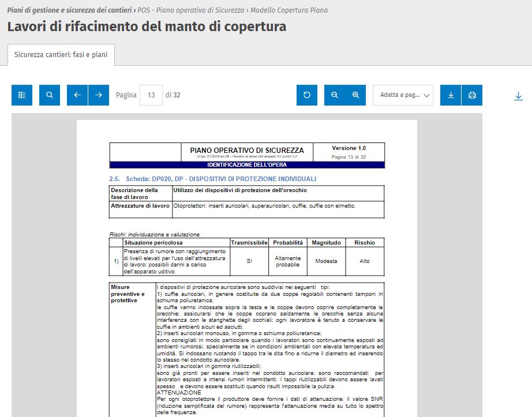Go to the next page arrow
The image size is (532, 417).
pyautogui.click(x=99, y=95)
